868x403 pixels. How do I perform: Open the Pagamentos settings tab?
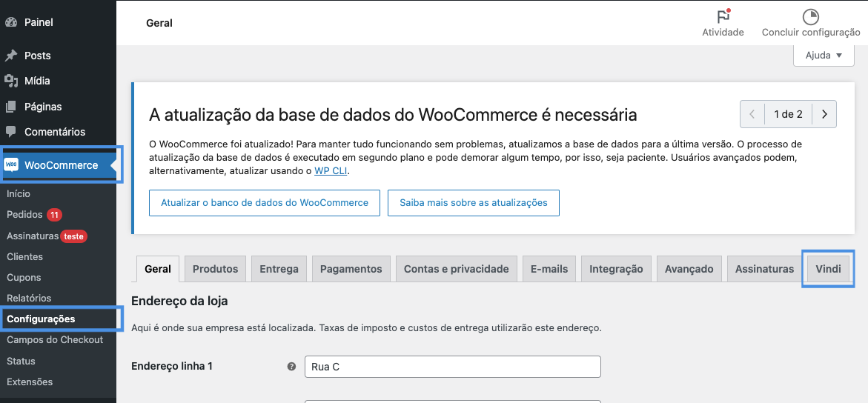click(351, 269)
